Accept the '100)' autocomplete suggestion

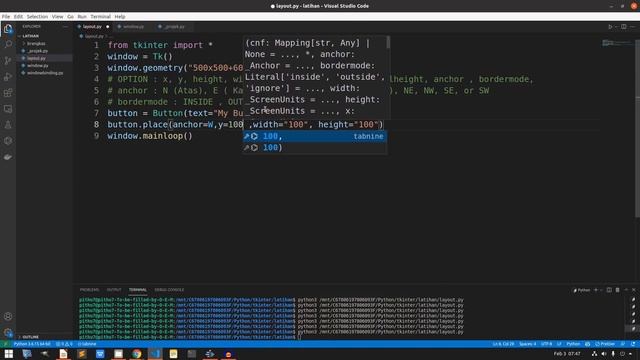click(315, 148)
